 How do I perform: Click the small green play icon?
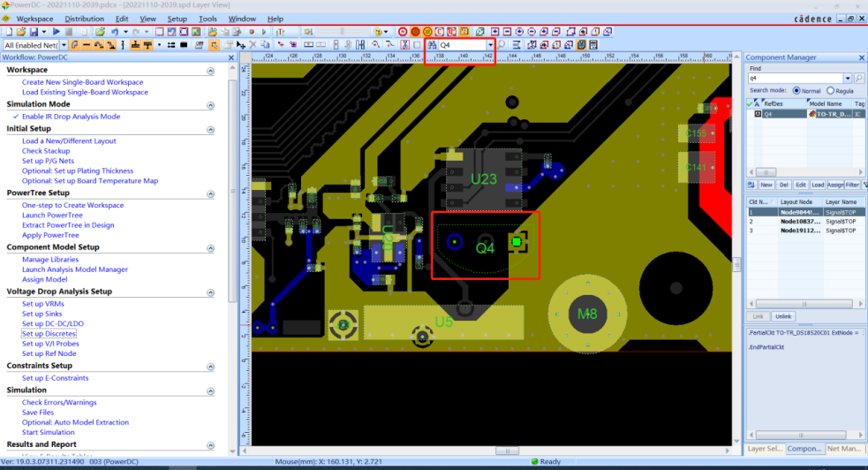(264, 32)
